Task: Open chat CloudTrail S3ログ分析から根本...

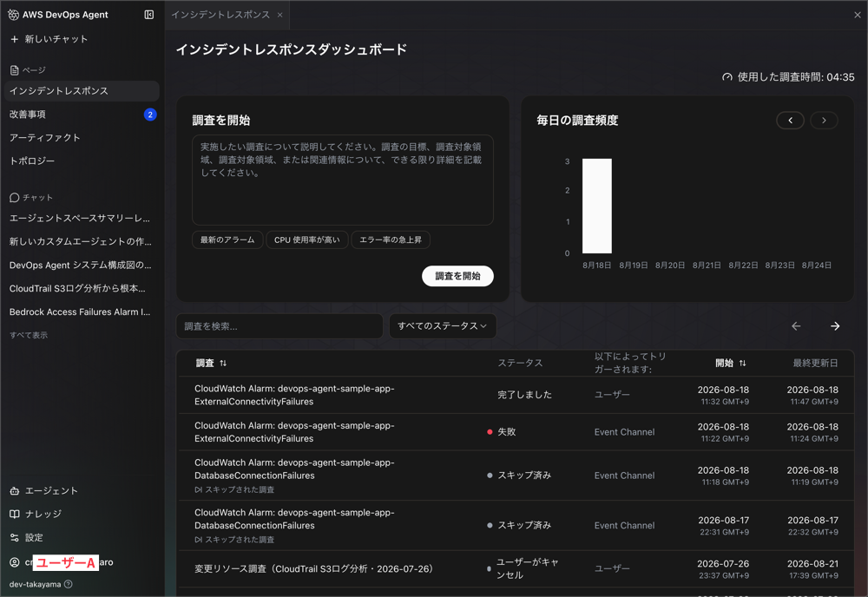Action: 77,288
